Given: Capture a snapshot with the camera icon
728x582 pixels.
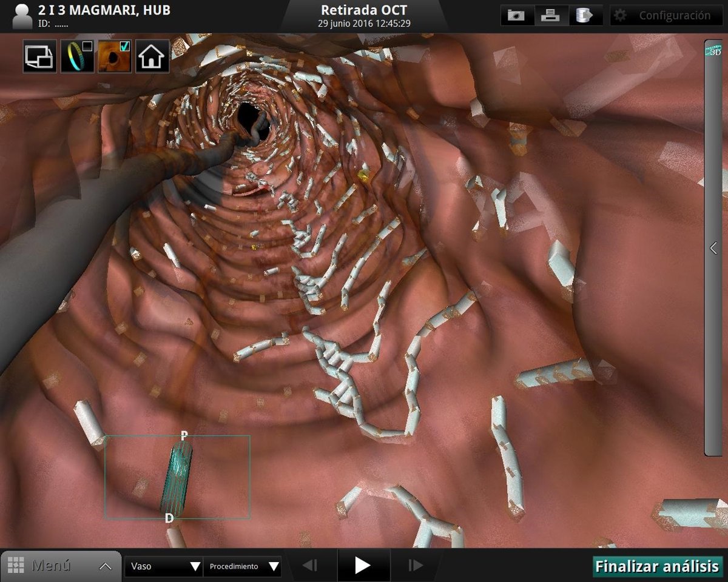Looking at the screenshot, I should point(517,16).
